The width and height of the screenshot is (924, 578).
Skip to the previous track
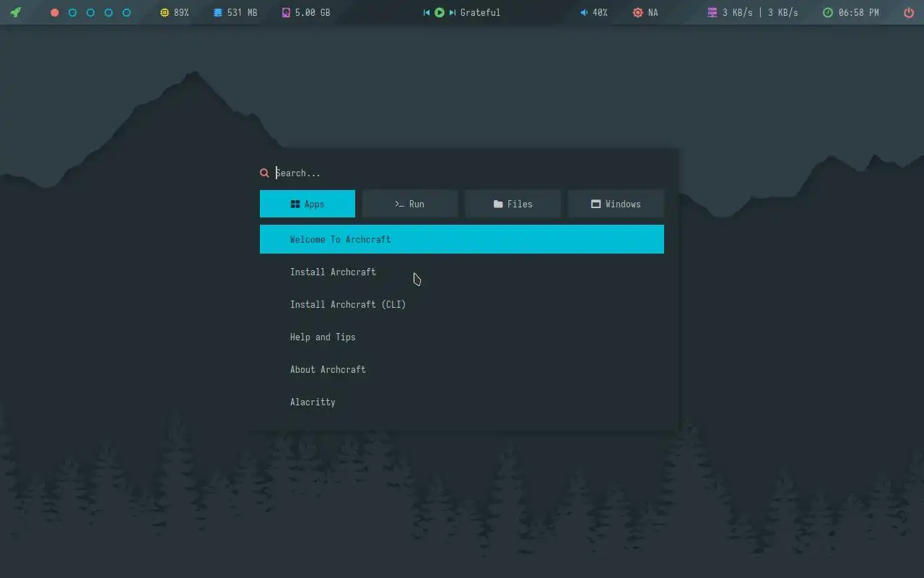(x=426, y=12)
